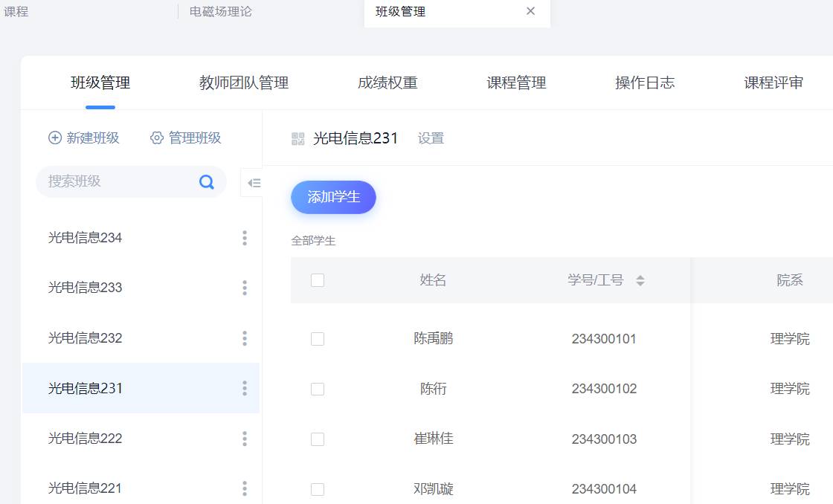Open 设置 link beside class name
The height and width of the screenshot is (504, 833).
pyautogui.click(x=431, y=138)
